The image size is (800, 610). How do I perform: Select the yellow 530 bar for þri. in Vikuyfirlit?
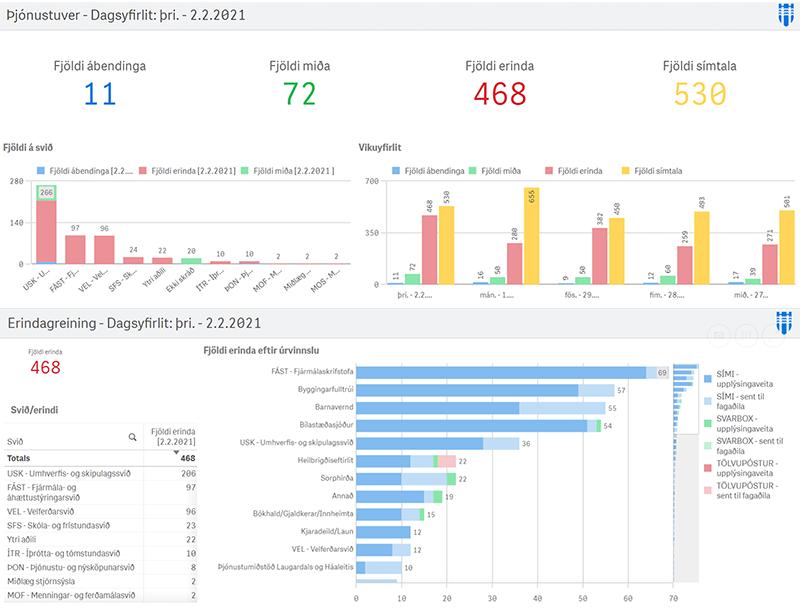[x=446, y=245]
